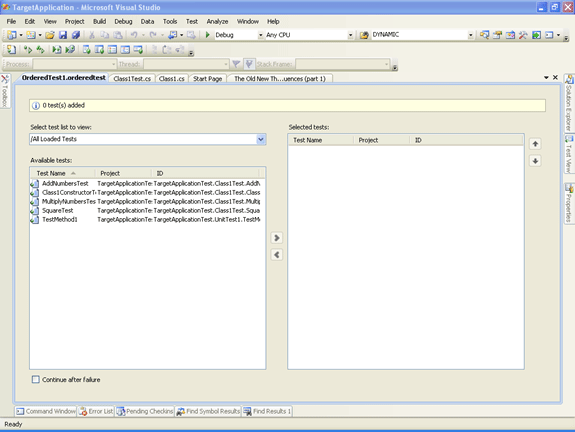Viewport: 575px width, 432px height.
Task: Open the Find Symbol Results bottom tab
Action: click(208, 411)
